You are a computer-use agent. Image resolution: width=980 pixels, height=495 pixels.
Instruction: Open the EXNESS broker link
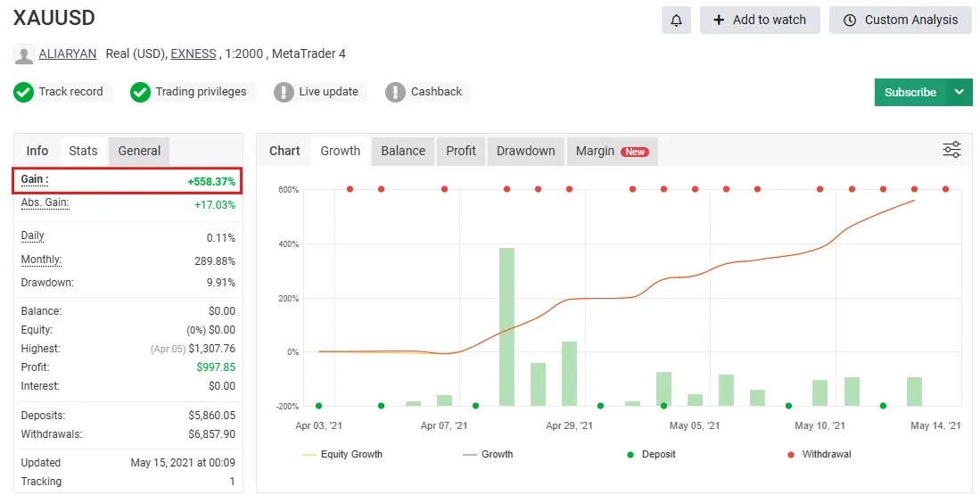tap(194, 54)
